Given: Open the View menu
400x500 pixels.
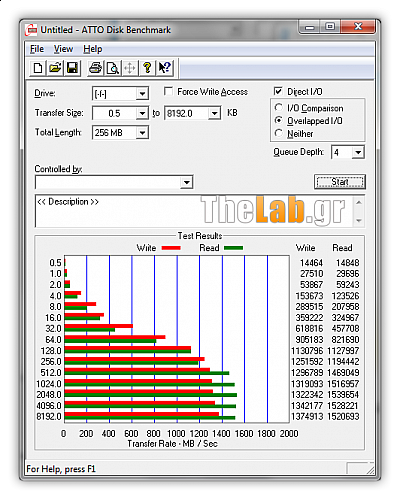Looking at the screenshot, I should (63, 49).
